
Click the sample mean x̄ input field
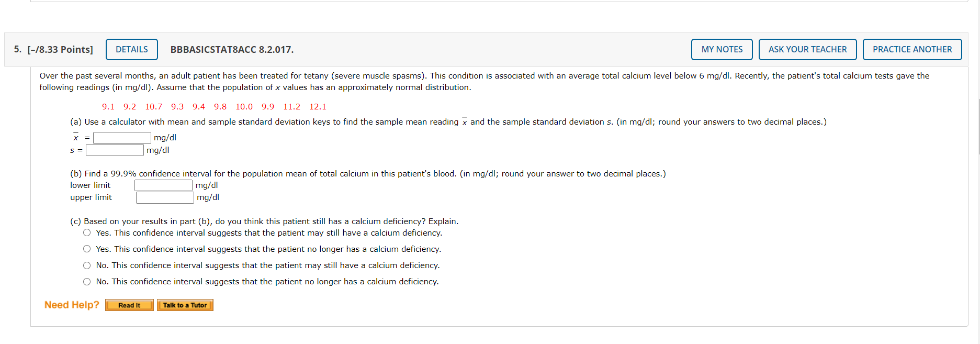[x=121, y=137]
